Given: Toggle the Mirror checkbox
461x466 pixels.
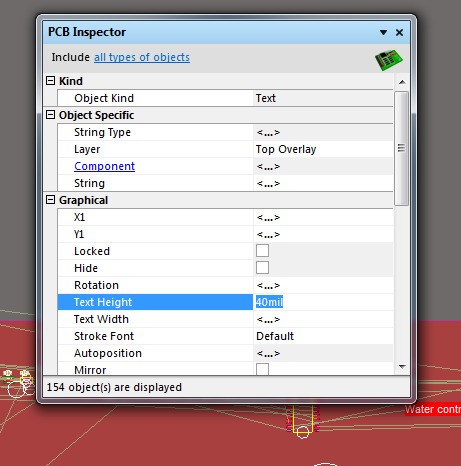Looking at the screenshot, I should click(x=262, y=369).
